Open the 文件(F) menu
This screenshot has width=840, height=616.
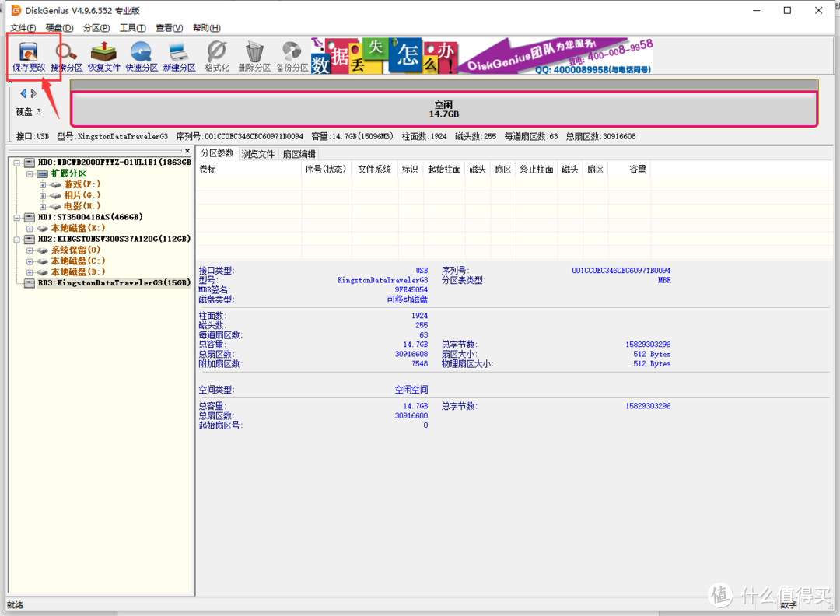23,28
